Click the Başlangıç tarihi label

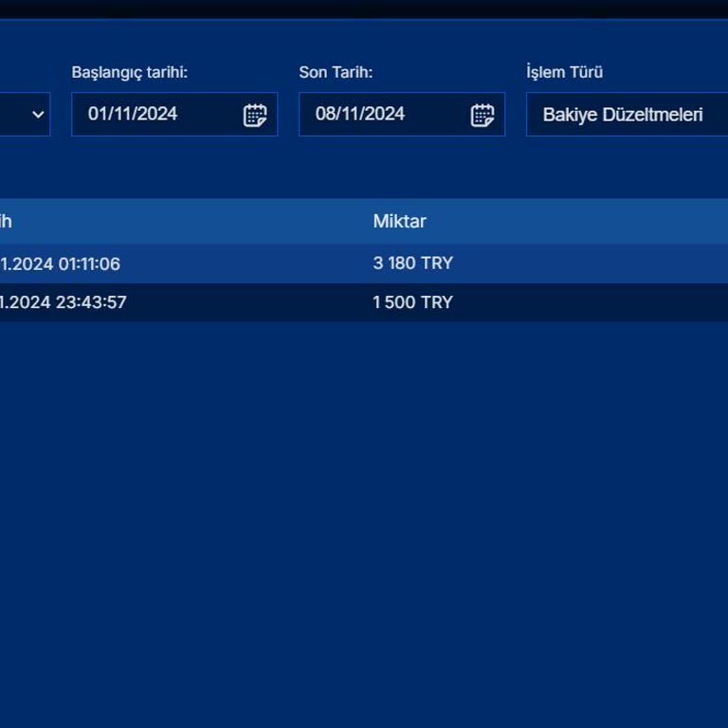pyautogui.click(x=130, y=72)
